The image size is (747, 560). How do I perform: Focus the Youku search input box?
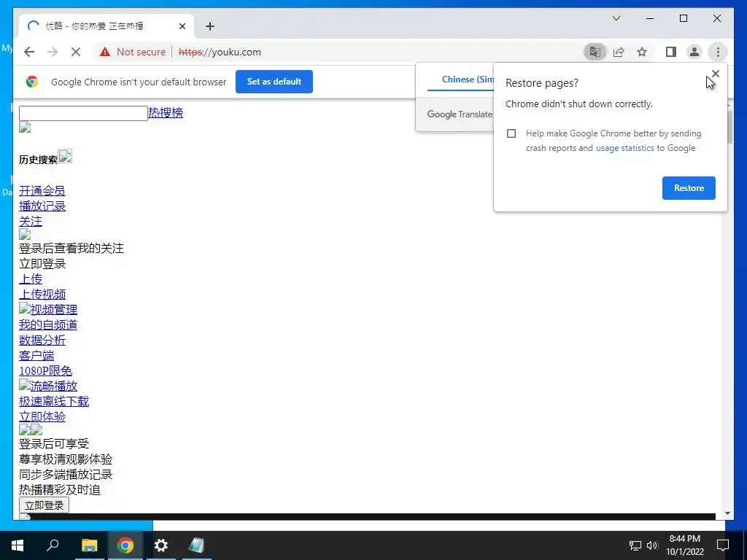point(83,113)
